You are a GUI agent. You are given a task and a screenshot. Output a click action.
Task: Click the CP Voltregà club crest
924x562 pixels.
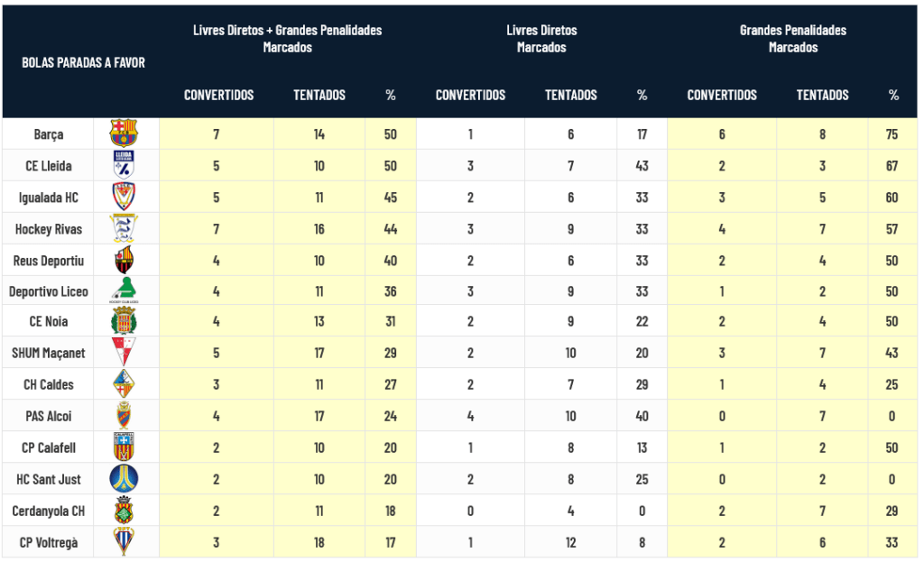coord(124,541)
